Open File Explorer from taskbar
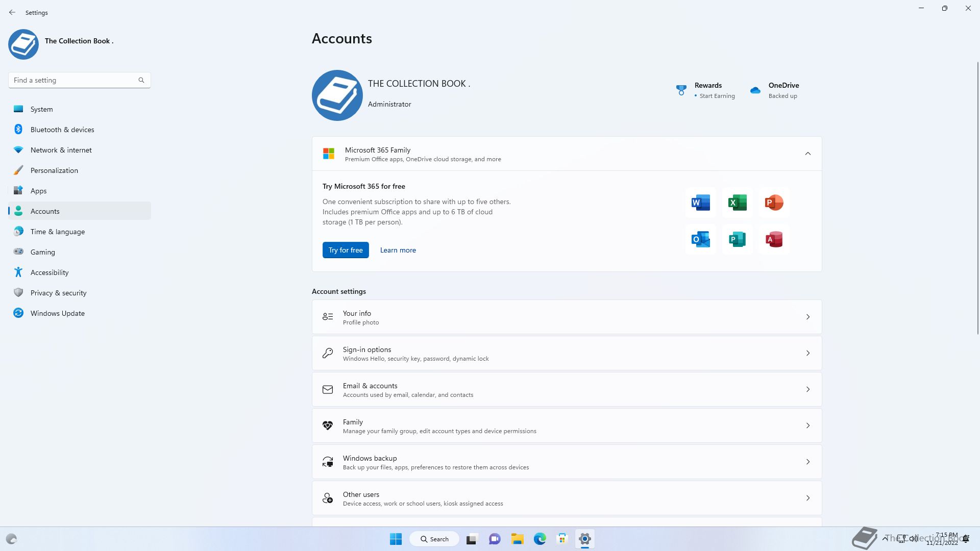Viewport: 980px width, 551px height. point(517,539)
